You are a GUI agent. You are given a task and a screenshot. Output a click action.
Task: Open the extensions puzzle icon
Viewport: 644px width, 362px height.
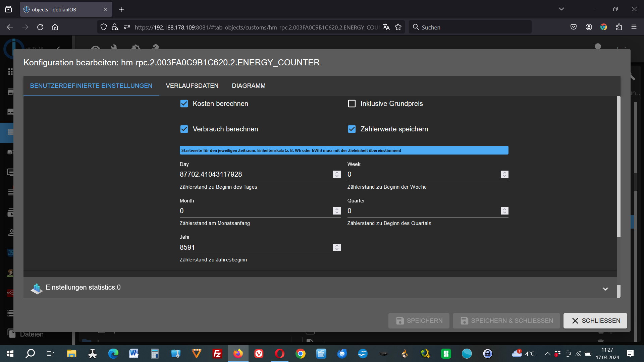coord(619,27)
